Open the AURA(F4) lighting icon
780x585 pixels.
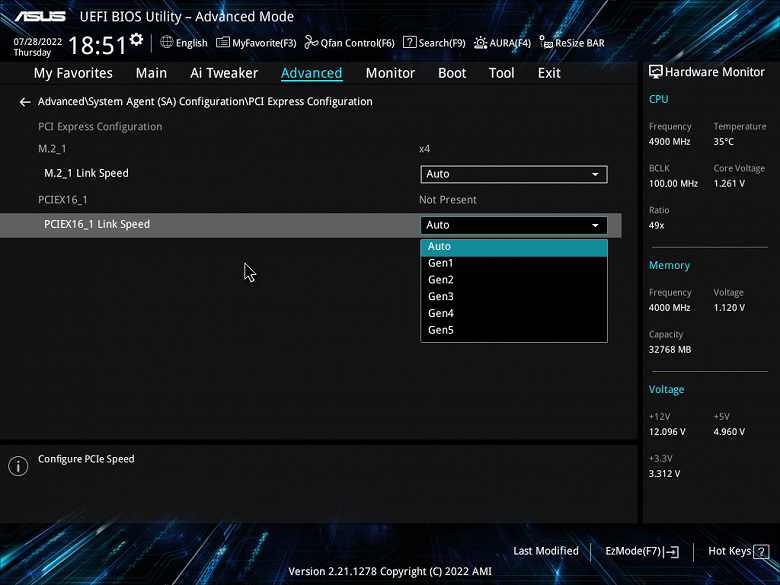click(x=480, y=43)
